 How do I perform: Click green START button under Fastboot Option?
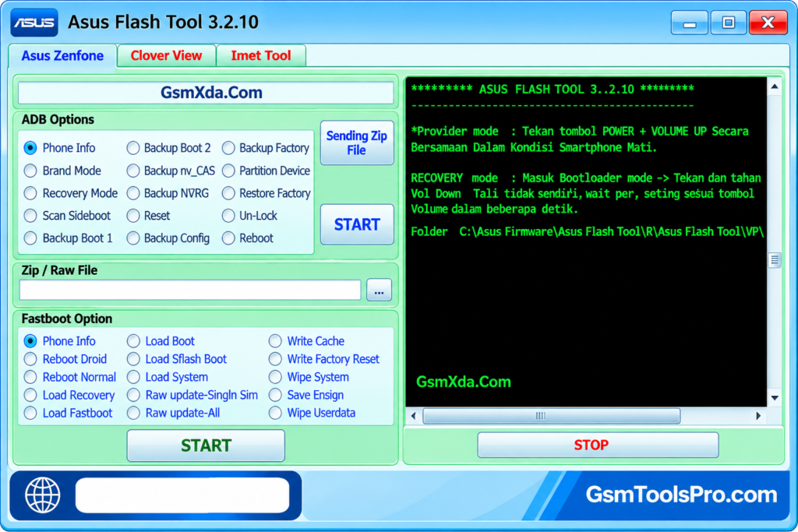click(206, 446)
